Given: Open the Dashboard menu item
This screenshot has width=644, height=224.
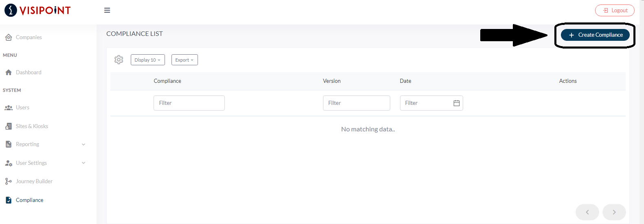Looking at the screenshot, I should [x=29, y=72].
